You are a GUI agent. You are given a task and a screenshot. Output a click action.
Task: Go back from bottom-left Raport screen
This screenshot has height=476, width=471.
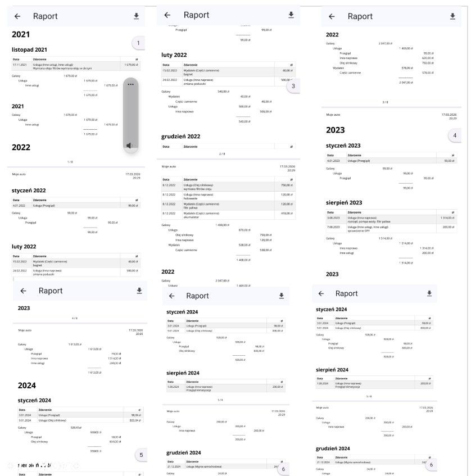(x=23, y=291)
